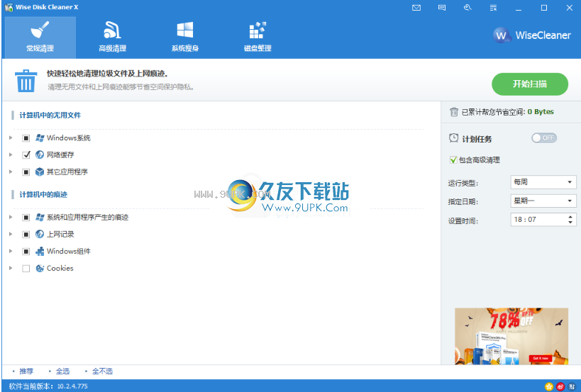Expand the Windows系统 tree node
Screen dimensions: 581x392
click(11, 138)
